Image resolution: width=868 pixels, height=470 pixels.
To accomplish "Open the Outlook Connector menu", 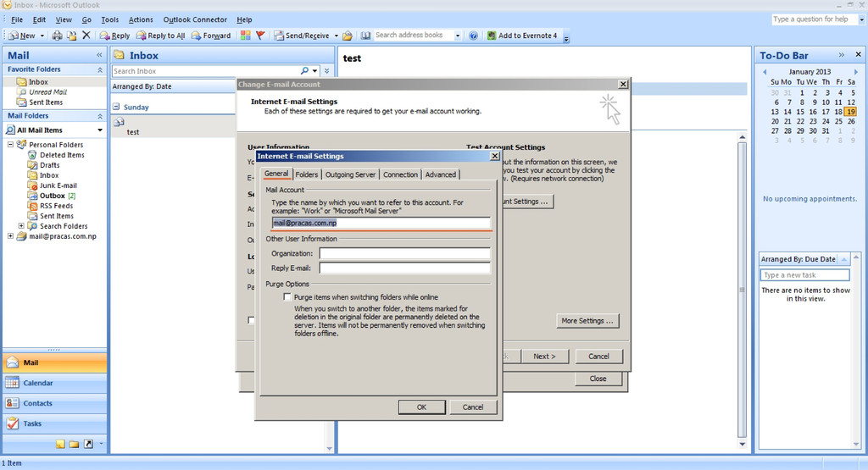I will pyautogui.click(x=195, y=19).
